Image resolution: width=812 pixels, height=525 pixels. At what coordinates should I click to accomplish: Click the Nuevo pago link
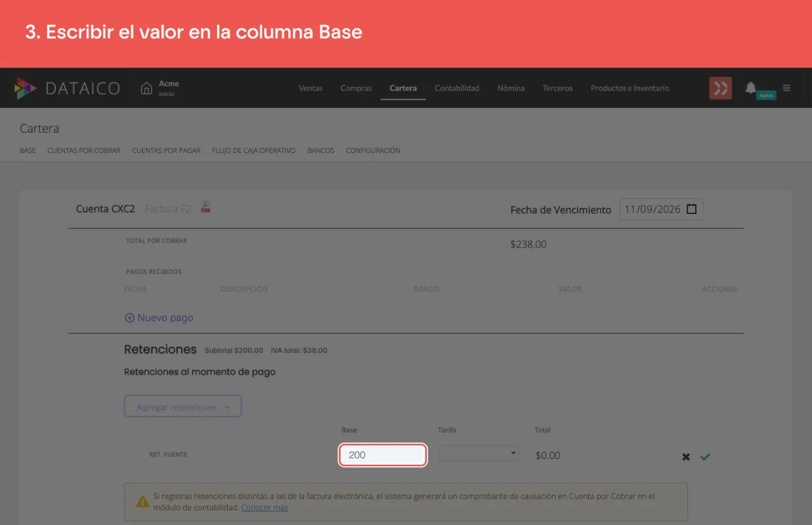159,317
